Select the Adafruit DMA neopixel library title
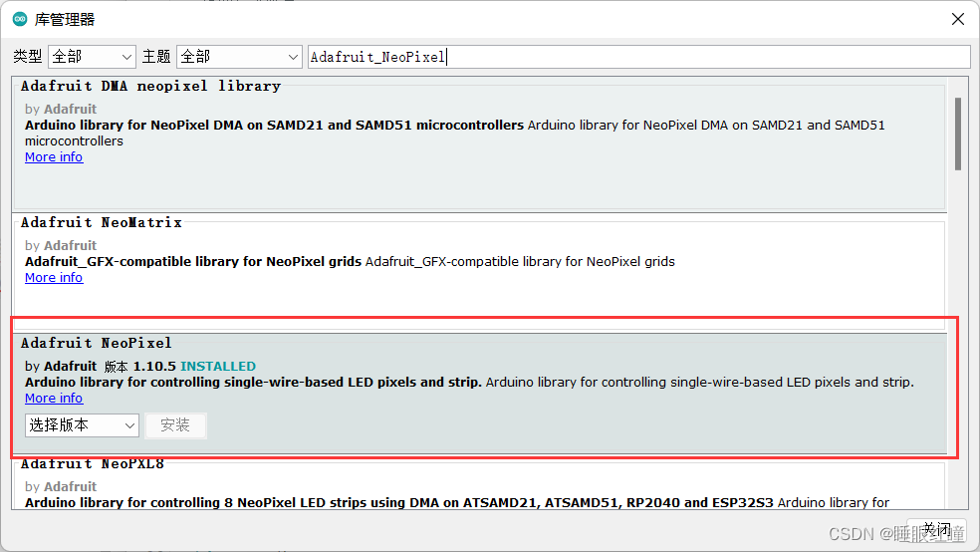Screen dimensions: 980x552 point(150,86)
